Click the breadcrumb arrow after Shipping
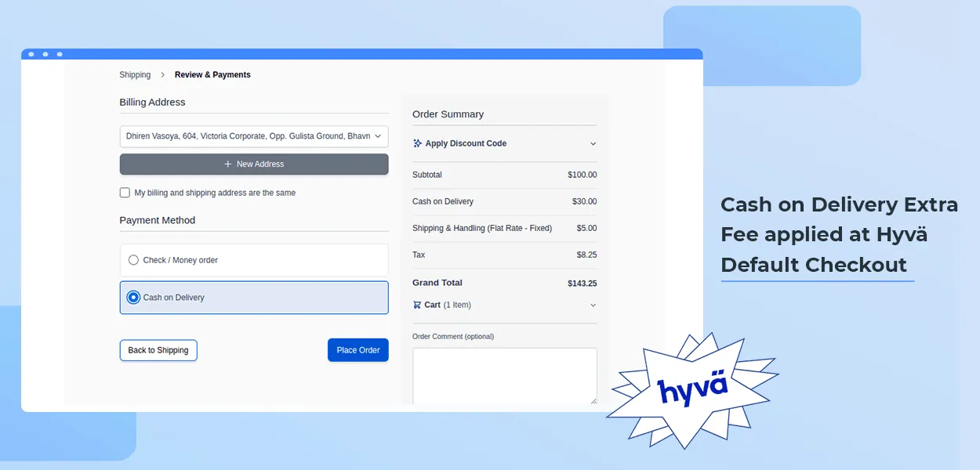This screenshot has height=470, width=980. 162,75
